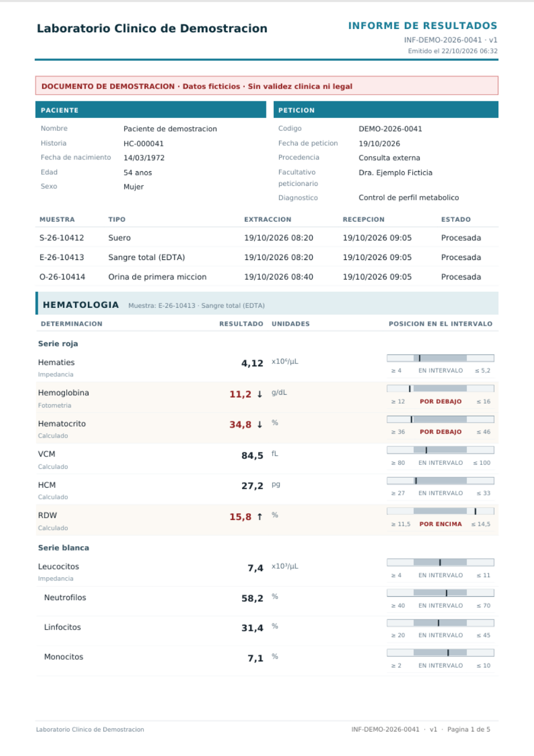
Task: Select the patient name "Paciente de demostracion"
Action: [x=170, y=129]
